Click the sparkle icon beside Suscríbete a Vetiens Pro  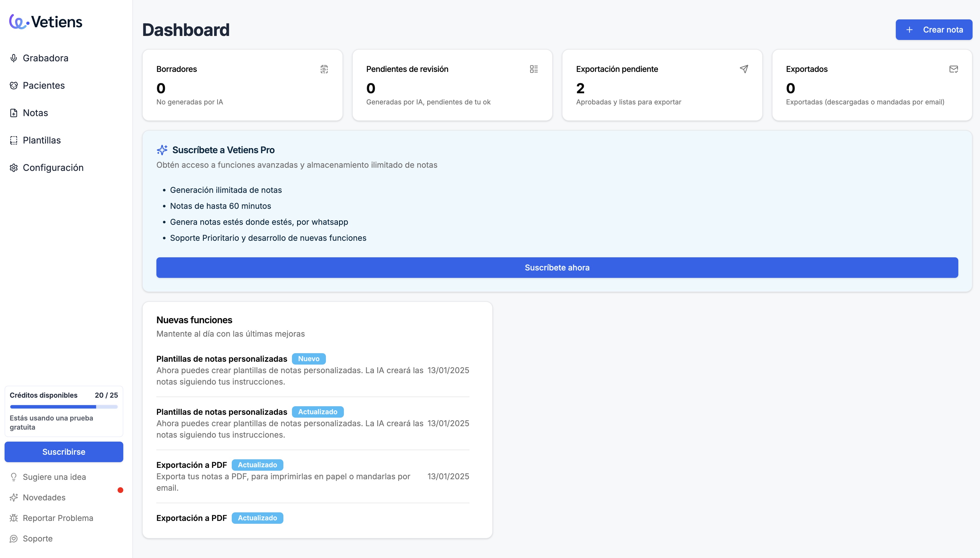tap(162, 150)
